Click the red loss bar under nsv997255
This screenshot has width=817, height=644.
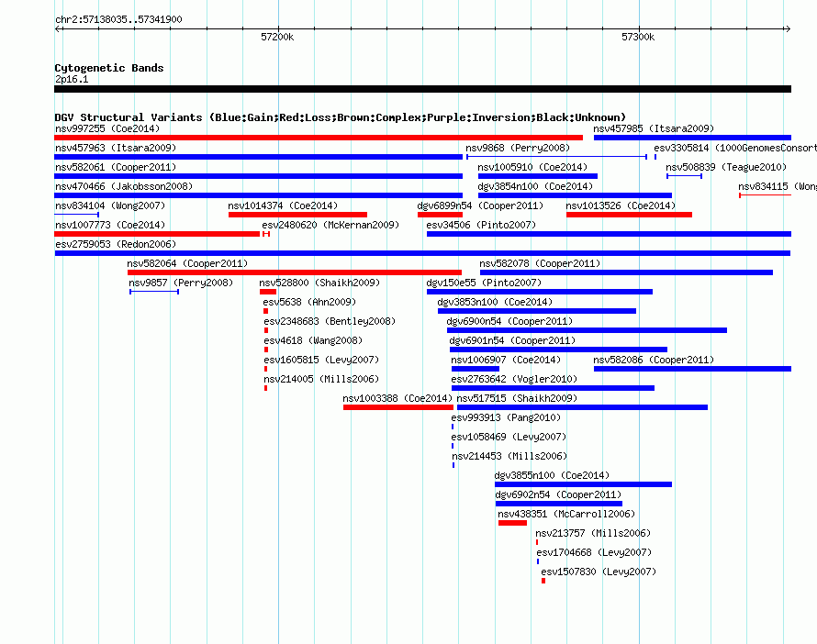click(x=319, y=138)
